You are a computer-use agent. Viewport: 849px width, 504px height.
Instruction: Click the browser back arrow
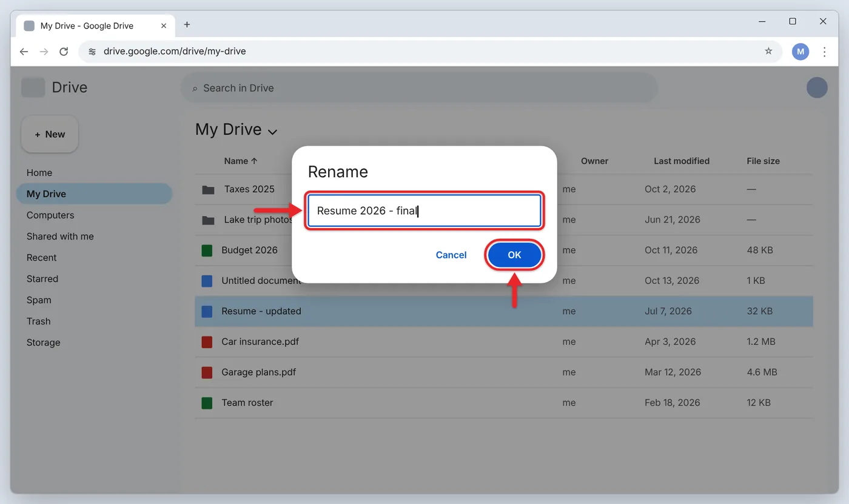(24, 52)
